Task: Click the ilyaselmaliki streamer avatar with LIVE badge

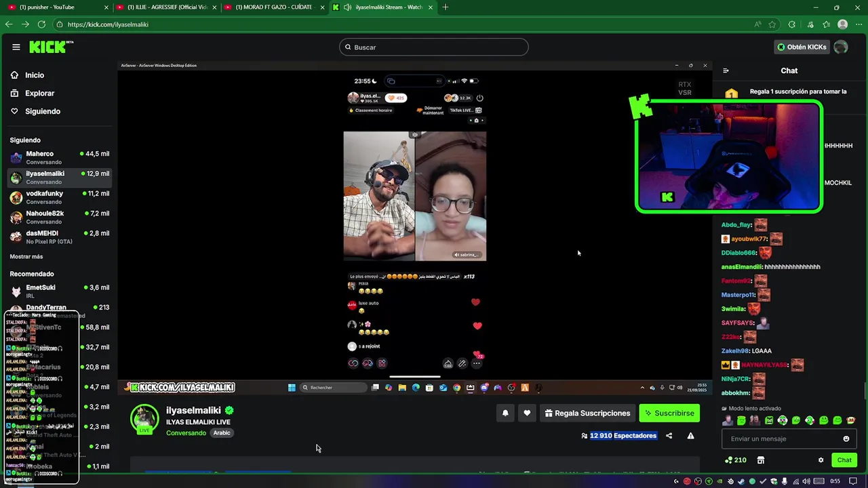Action: pyautogui.click(x=144, y=419)
